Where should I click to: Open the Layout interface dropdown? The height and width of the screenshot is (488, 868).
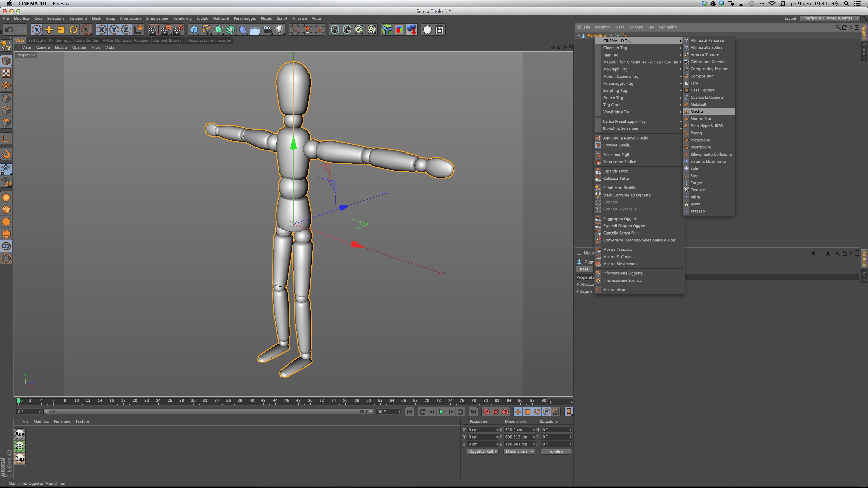[x=829, y=18]
